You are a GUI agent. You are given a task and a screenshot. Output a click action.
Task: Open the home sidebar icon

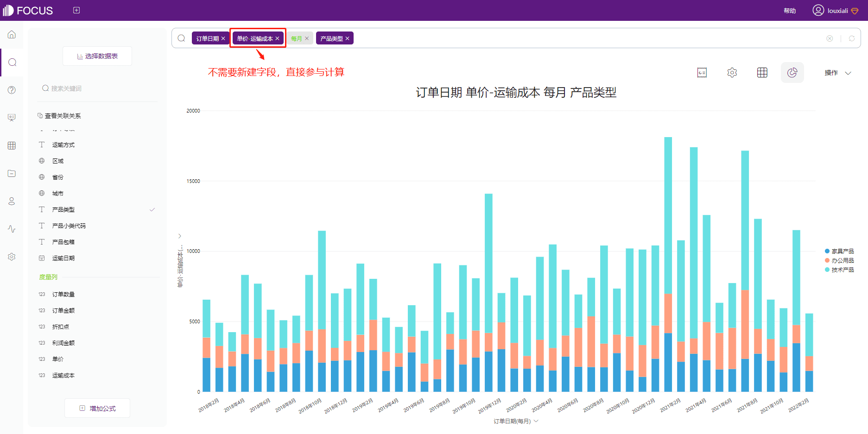point(12,35)
